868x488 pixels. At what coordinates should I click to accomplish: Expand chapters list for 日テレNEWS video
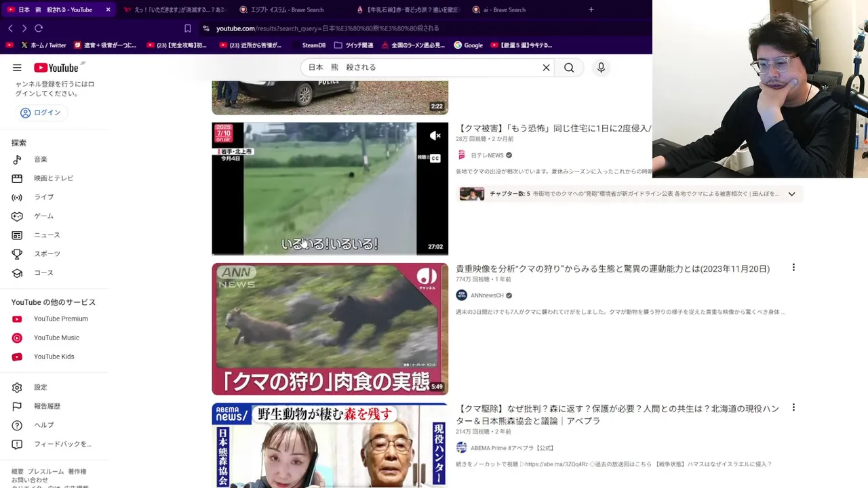click(791, 194)
